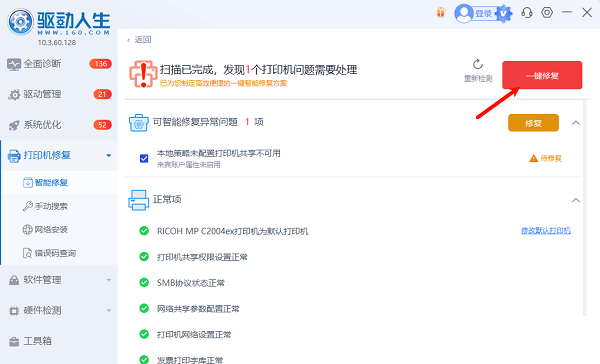Click green check beside 打印机网络设置正常
Screen dimensions: 600x364
pos(144,334)
